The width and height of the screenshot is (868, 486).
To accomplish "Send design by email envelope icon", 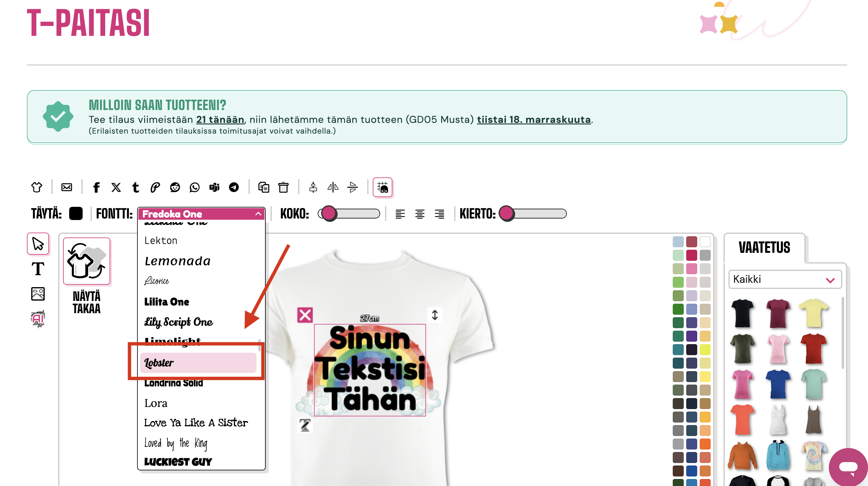I will pos(67,187).
